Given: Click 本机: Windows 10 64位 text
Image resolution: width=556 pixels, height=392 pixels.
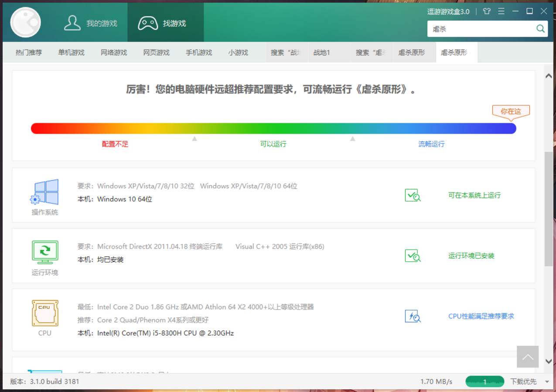Looking at the screenshot, I should [115, 199].
